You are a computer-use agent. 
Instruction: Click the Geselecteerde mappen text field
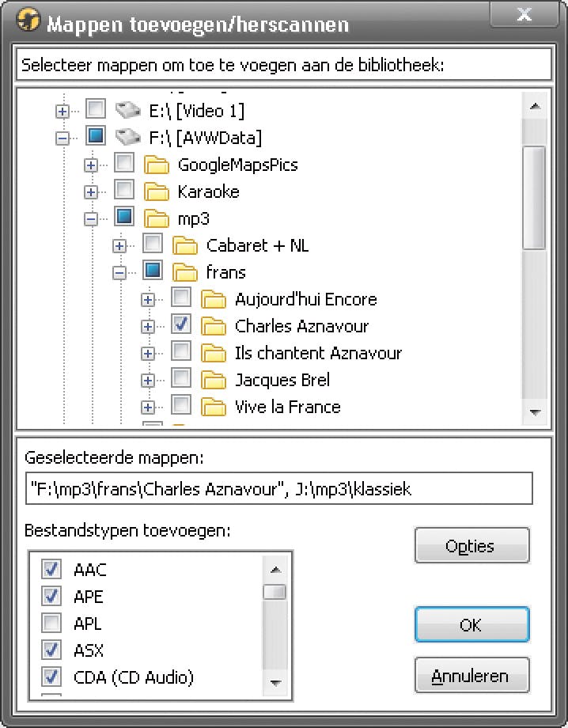[x=278, y=489]
